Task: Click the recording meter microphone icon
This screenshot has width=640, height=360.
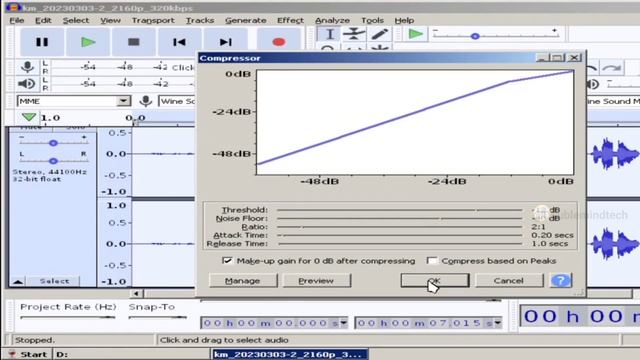Action: [x=27, y=67]
